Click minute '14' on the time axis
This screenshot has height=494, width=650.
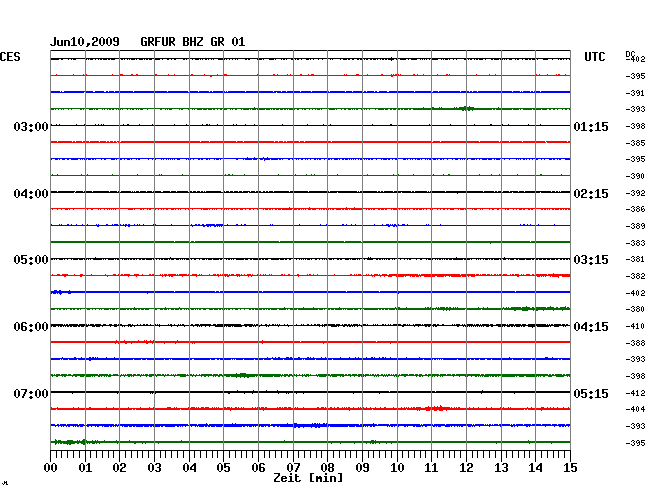(x=535, y=468)
